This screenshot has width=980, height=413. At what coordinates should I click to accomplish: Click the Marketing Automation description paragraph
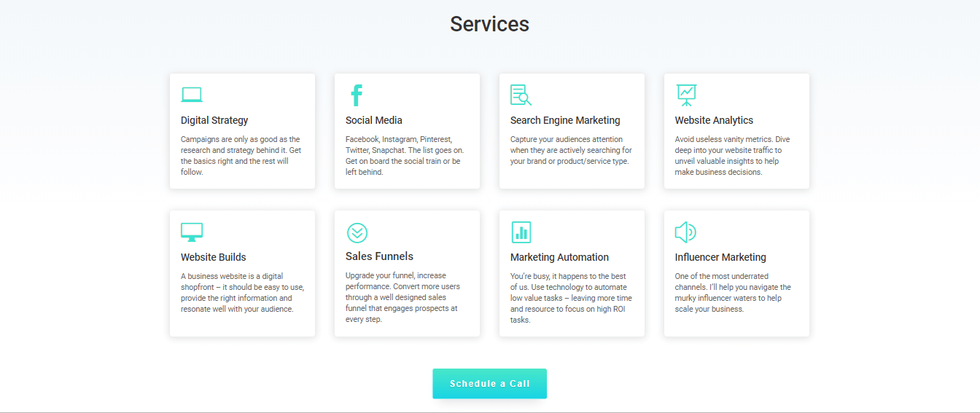point(571,298)
